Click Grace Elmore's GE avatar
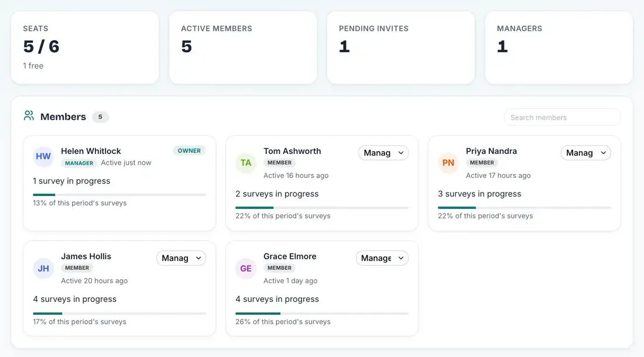Screen dimensions: 644x357 [x=246, y=269]
